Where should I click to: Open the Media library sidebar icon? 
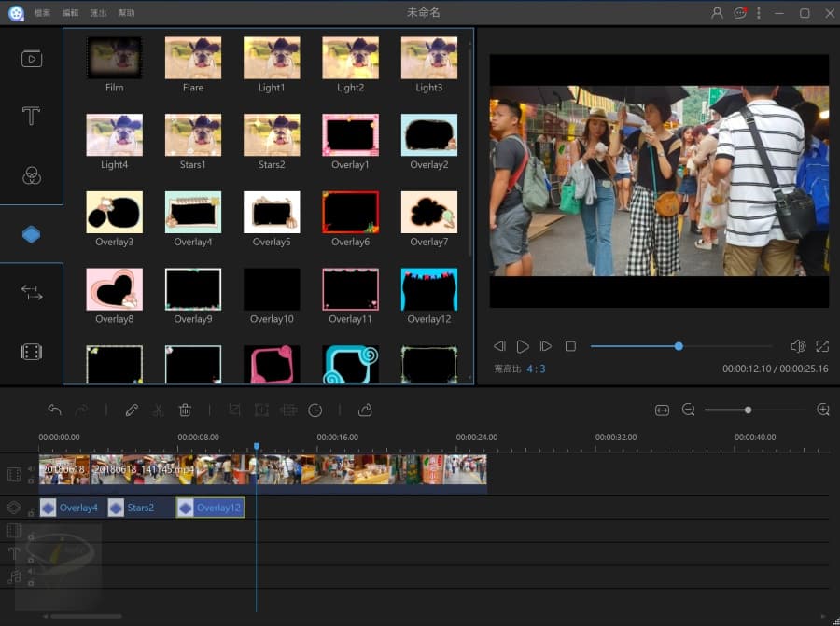[31, 59]
